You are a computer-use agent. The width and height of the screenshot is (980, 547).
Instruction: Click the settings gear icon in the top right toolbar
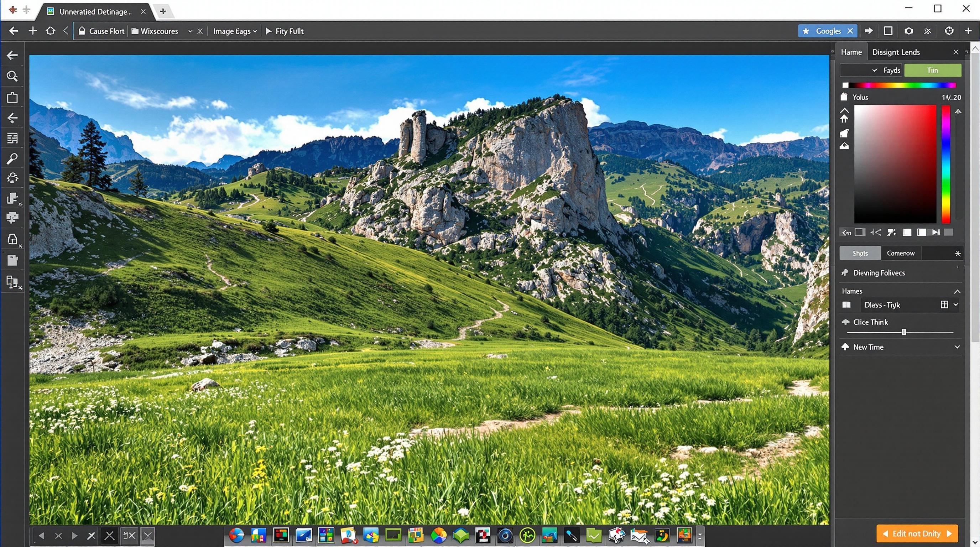(949, 31)
